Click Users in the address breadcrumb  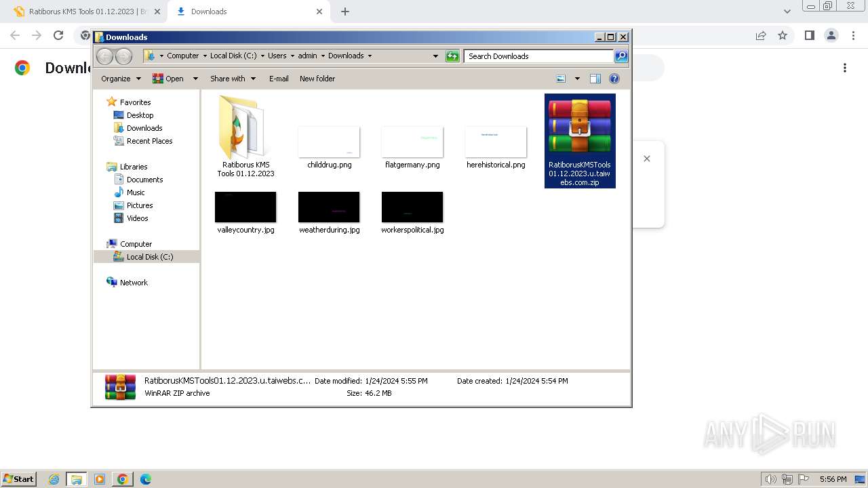(277, 56)
